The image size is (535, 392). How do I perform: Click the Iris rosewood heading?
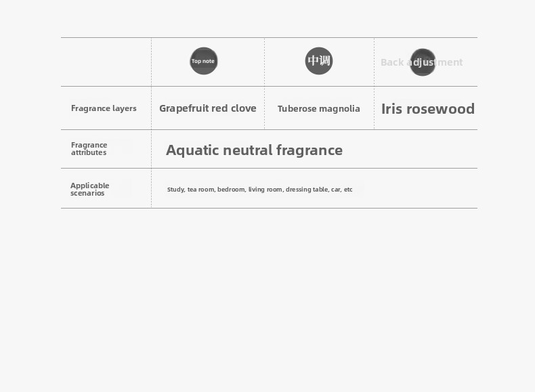click(428, 109)
